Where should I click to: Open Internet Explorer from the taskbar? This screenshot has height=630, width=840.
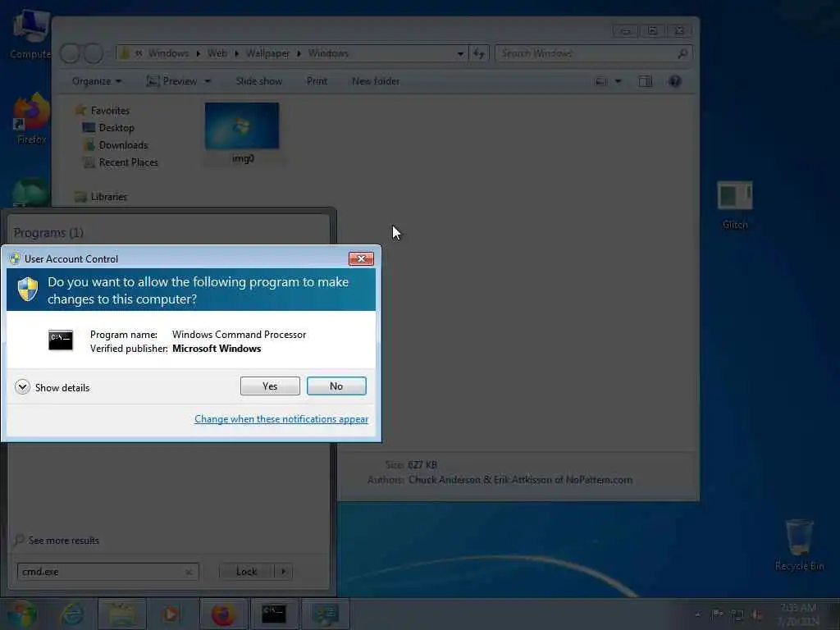72,614
